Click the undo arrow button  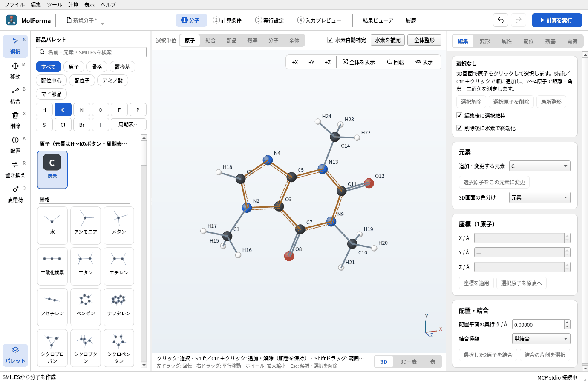[x=501, y=20]
